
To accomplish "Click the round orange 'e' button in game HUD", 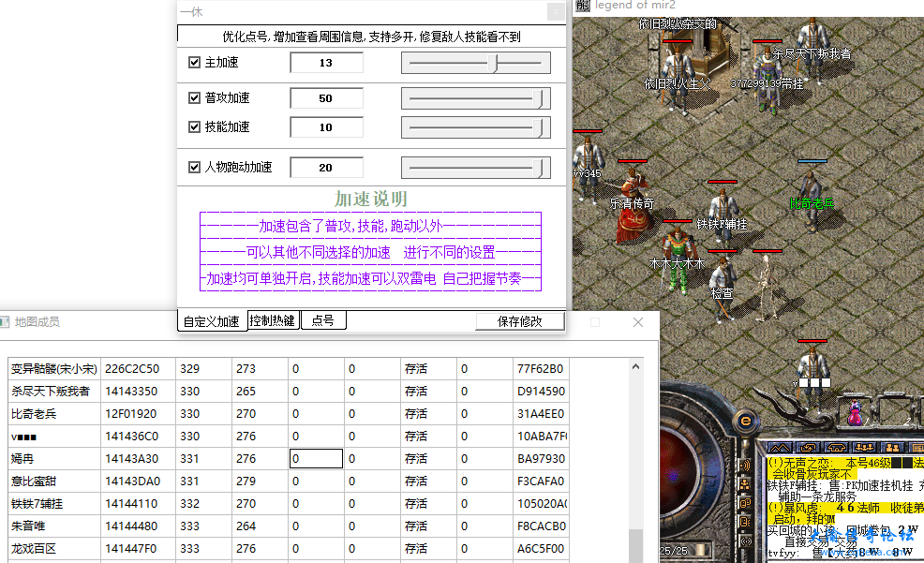I will 745,421.
